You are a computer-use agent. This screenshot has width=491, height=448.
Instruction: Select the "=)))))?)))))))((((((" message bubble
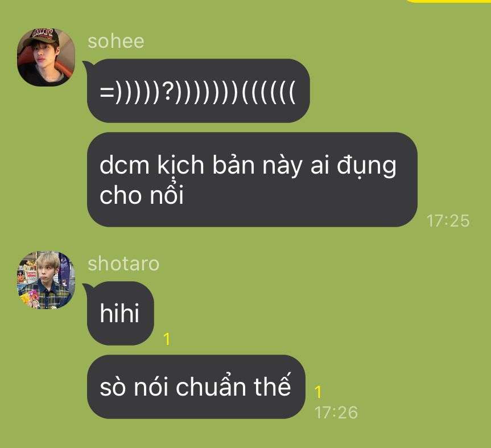[198, 91]
